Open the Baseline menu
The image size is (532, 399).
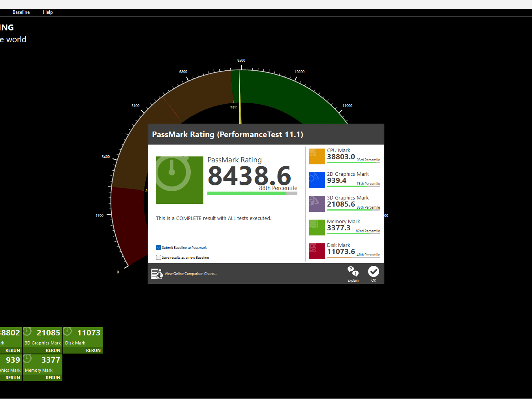(21, 12)
